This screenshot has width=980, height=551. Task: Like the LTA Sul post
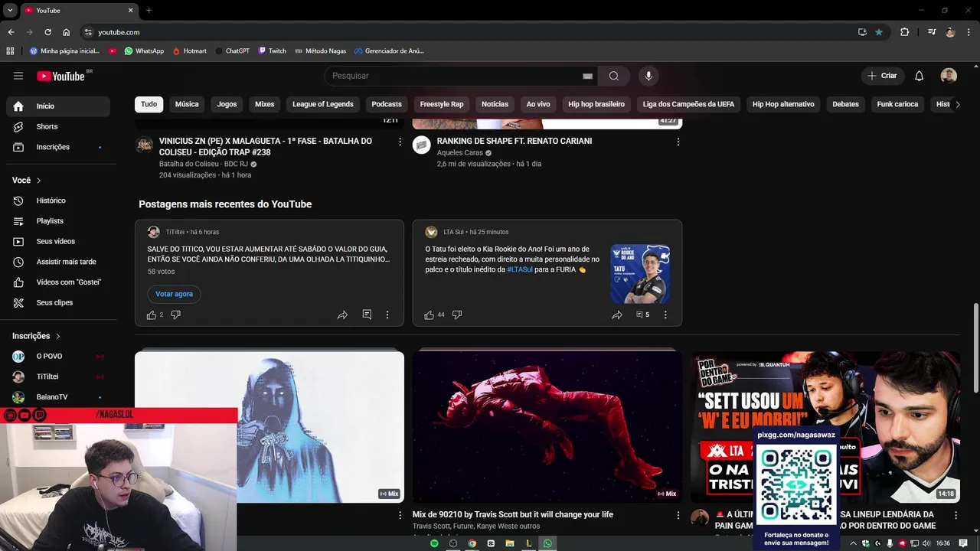[429, 315]
